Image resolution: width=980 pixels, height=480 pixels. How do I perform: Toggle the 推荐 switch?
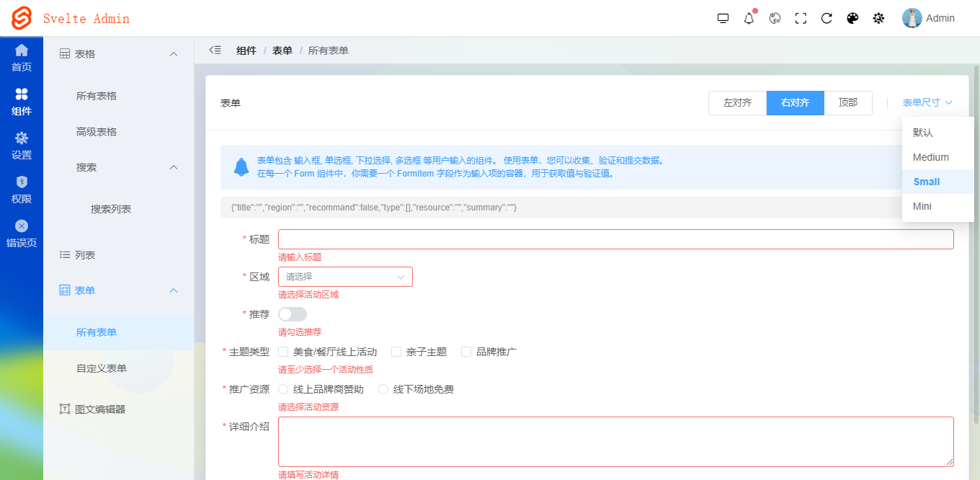coord(293,314)
